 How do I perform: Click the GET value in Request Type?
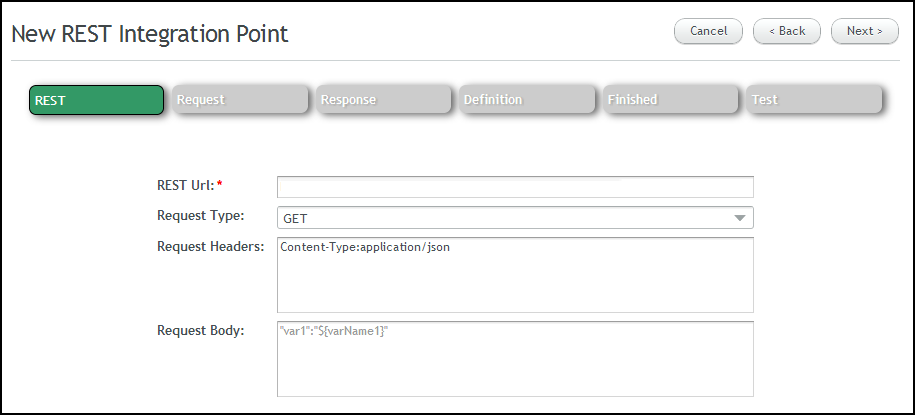[295, 219]
